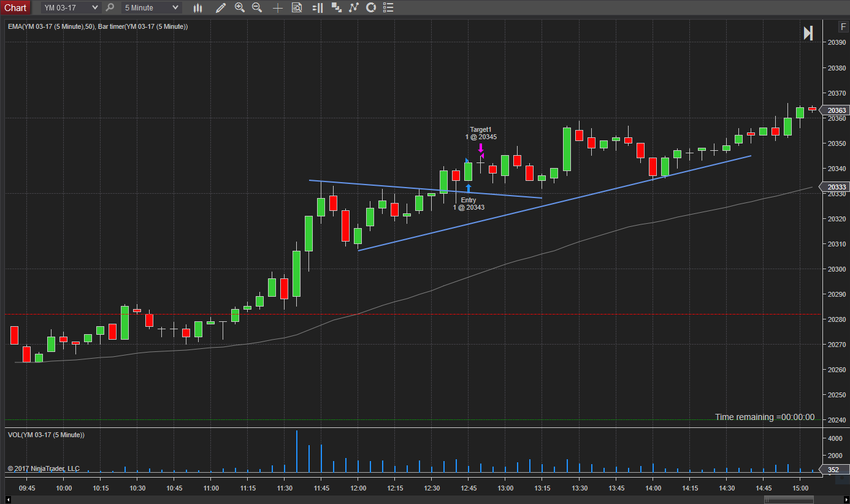Activate the crosshair cursor tool

point(278,8)
